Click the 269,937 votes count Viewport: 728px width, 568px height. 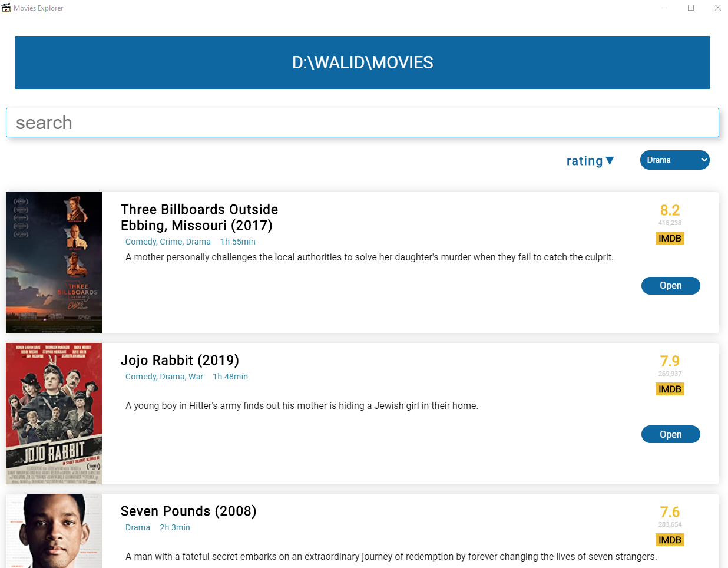[x=670, y=374]
